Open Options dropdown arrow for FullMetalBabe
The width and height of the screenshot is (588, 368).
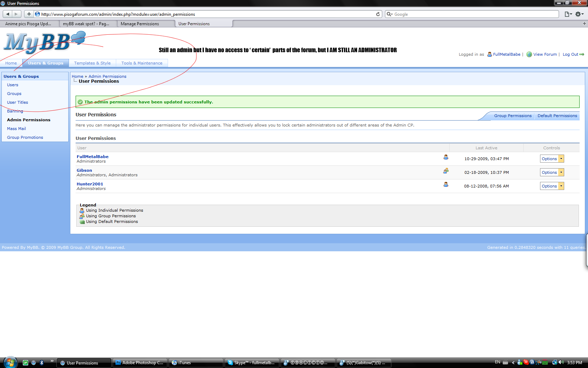coord(561,159)
